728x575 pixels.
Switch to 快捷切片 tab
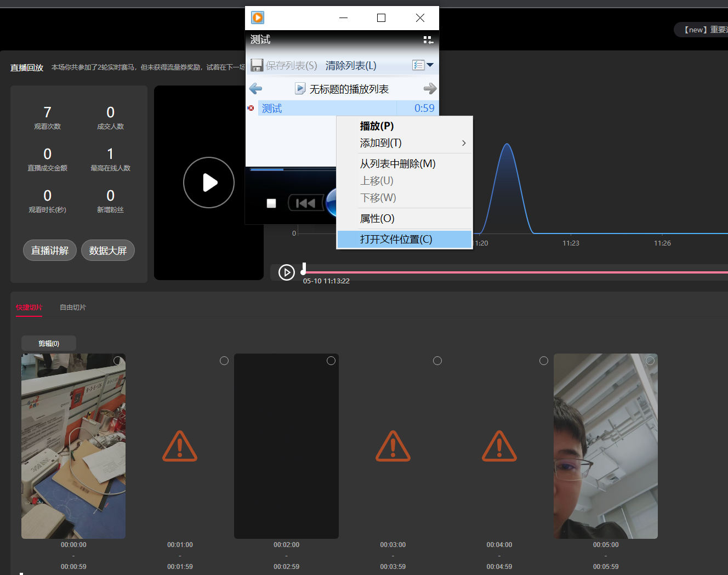coord(29,308)
